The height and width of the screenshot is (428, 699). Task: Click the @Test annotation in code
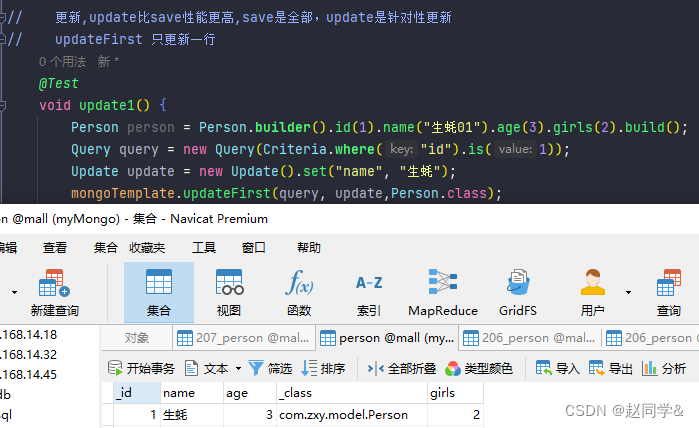point(58,83)
